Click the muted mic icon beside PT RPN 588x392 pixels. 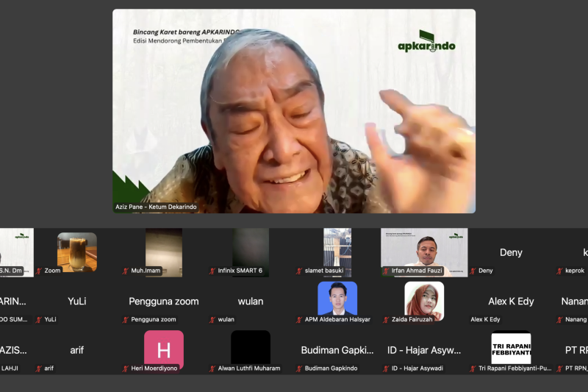point(559,368)
